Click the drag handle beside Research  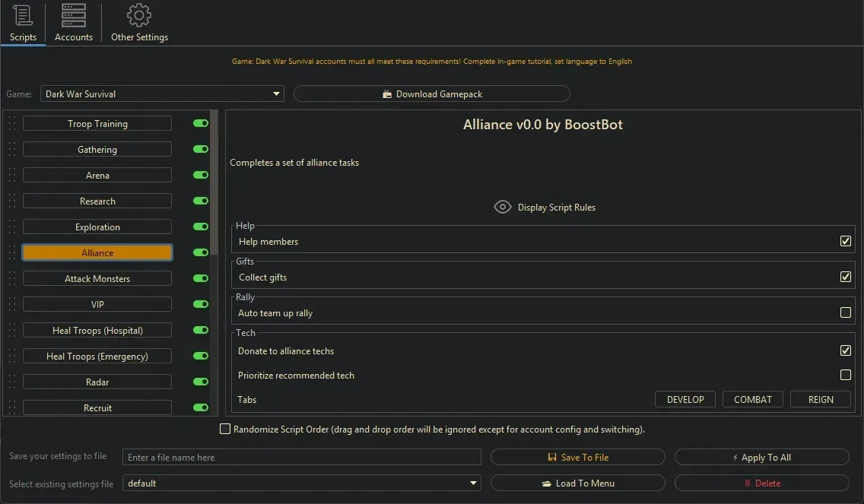coord(12,201)
